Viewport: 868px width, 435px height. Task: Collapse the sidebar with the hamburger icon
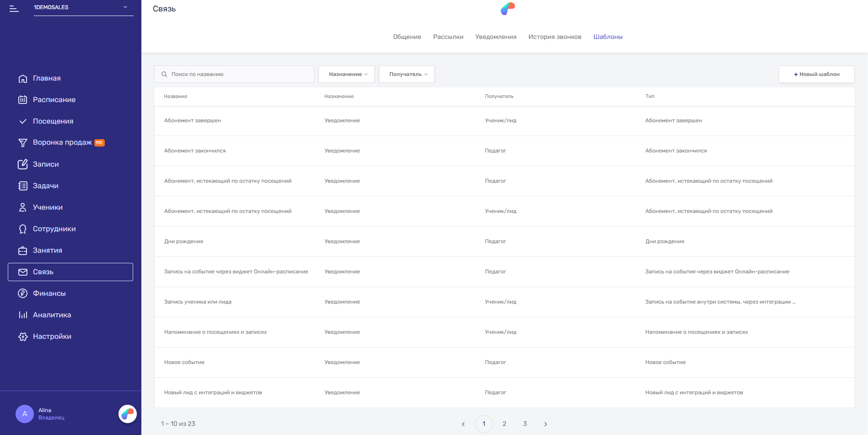pyautogui.click(x=14, y=8)
